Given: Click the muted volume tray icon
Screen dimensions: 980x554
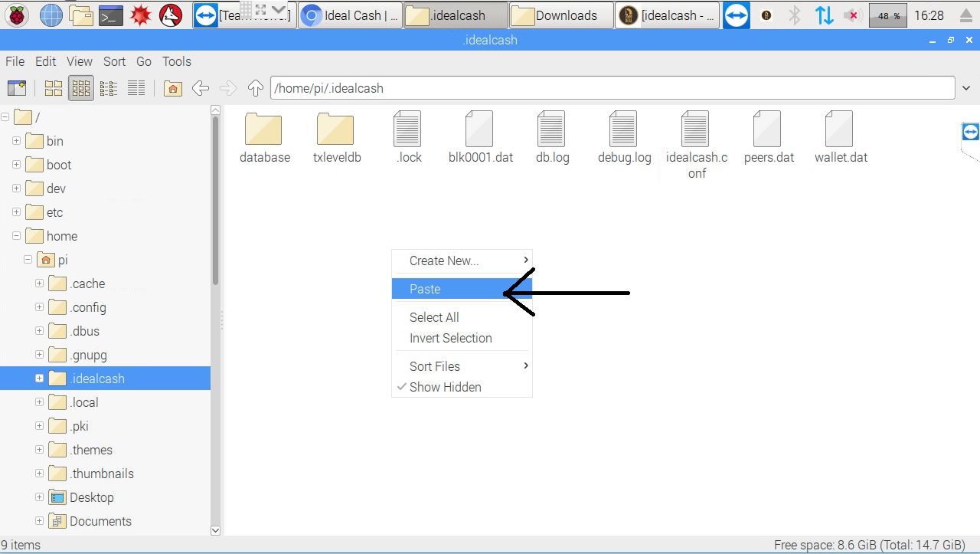Looking at the screenshot, I should 853,15.
